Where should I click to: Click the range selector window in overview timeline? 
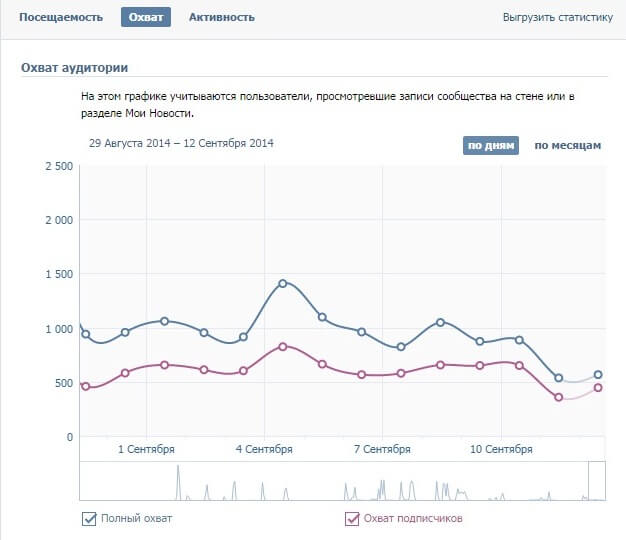(596, 480)
